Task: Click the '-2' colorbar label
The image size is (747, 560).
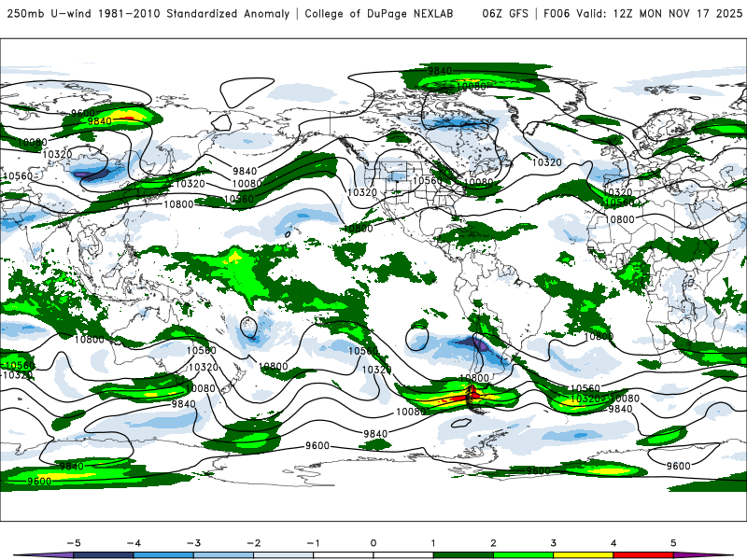Action: point(253,543)
